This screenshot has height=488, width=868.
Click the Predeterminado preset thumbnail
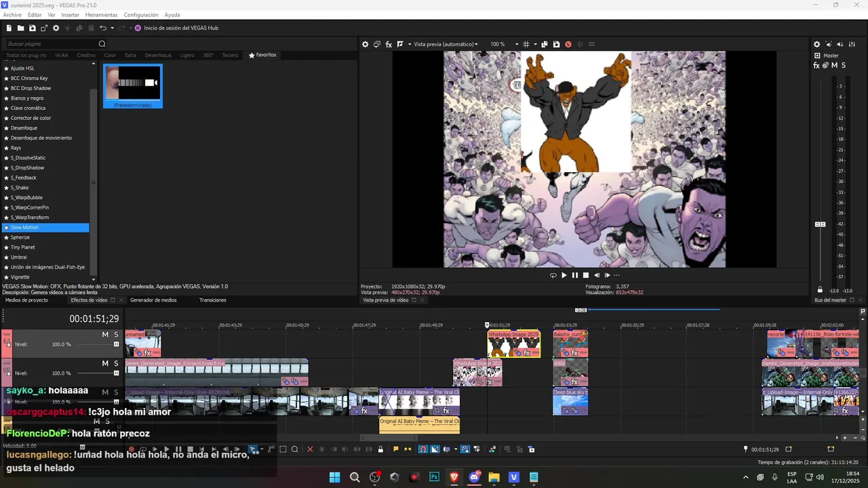[x=133, y=86]
